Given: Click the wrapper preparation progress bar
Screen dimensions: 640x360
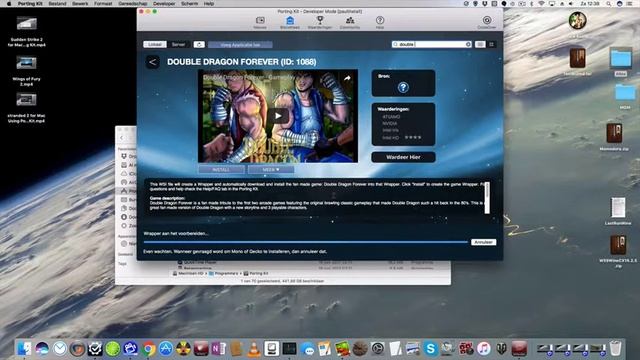Looking at the screenshot, I should tap(306, 242).
